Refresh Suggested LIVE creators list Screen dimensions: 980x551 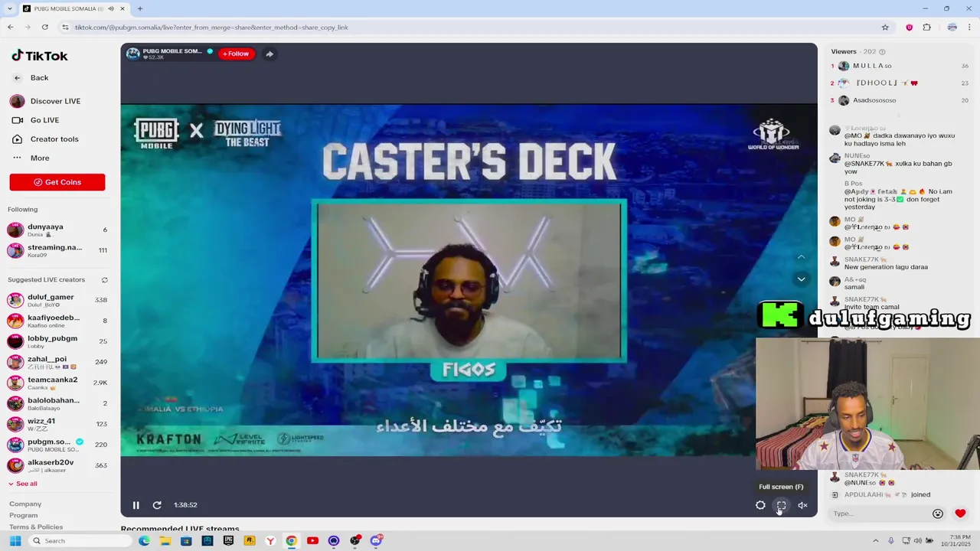pos(104,280)
